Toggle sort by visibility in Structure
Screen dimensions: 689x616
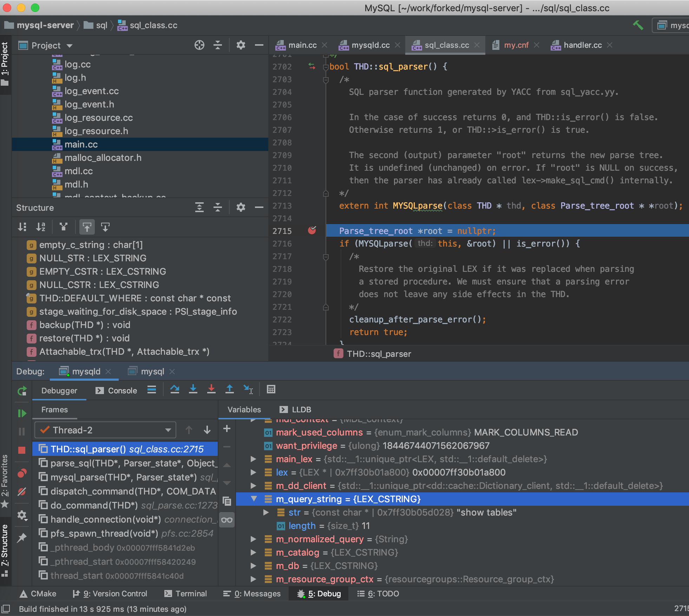pyautogui.click(x=22, y=227)
